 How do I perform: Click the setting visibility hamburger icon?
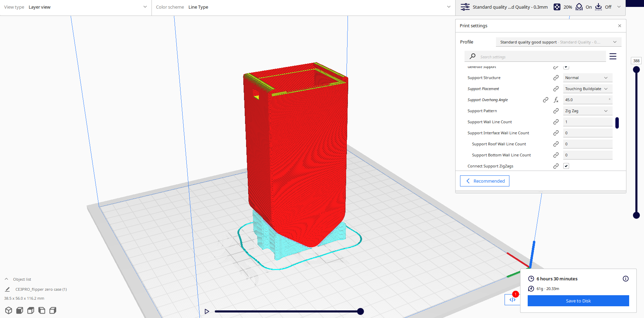click(x=613, y=56)
